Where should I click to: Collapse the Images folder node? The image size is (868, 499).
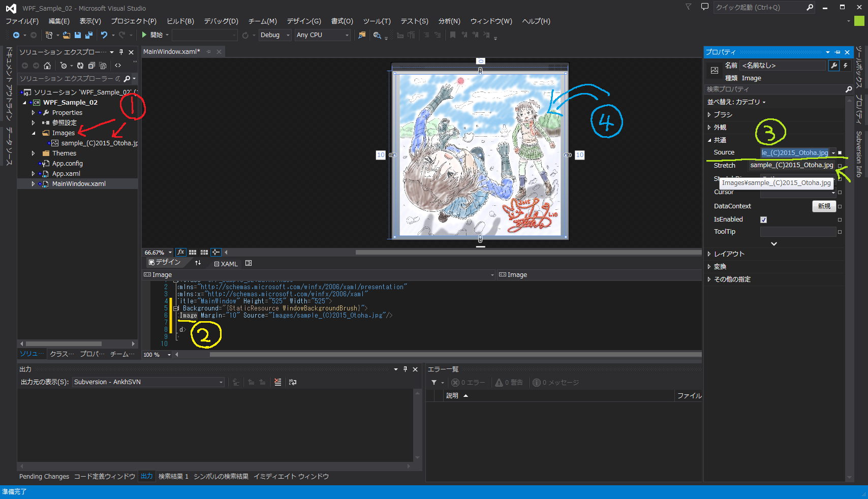34,133
